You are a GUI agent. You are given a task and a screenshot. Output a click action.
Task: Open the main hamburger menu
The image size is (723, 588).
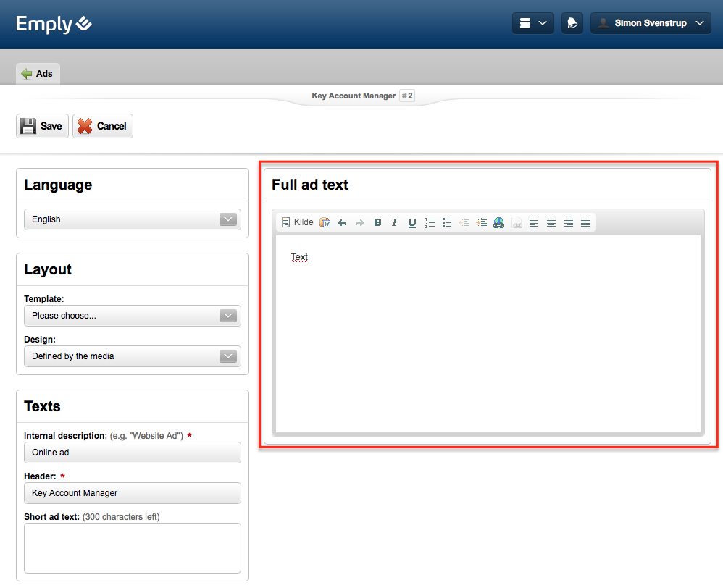[533, 23]
